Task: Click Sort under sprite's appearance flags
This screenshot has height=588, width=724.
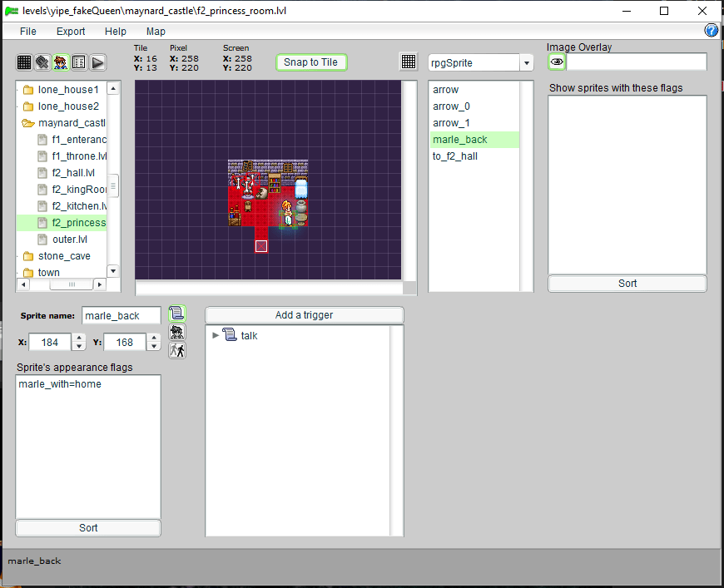Action: pyautogui.click(x=88, y=528)
